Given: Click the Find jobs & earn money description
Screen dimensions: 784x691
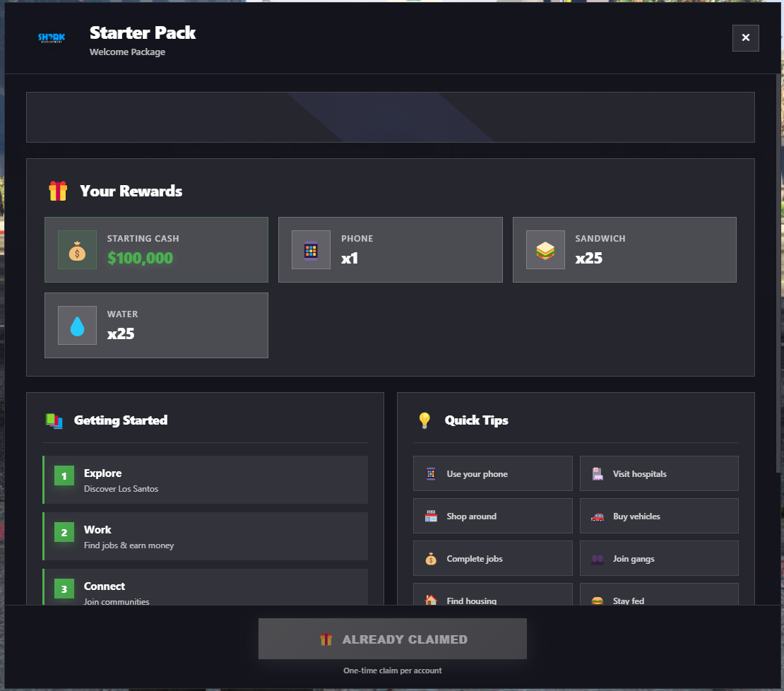Looking at the screenshot, I should [129, 545].
